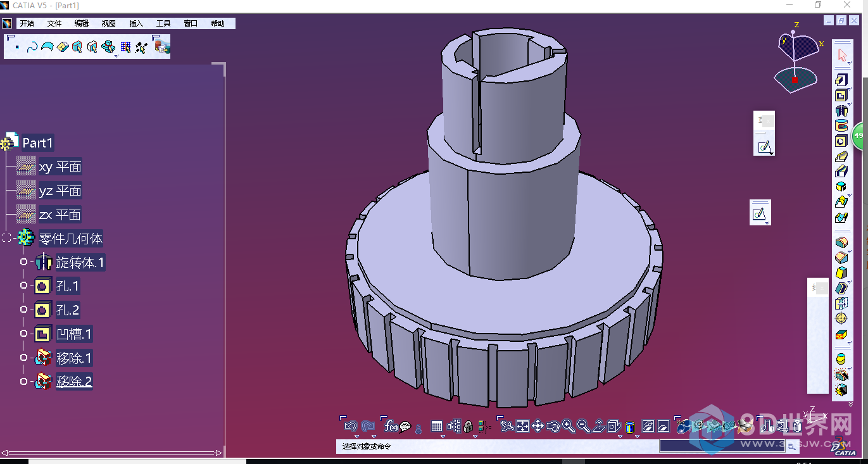Select Part1 root in specification tree
The height and width of the screenshot is (464, 868).
(x=38, y=142)
